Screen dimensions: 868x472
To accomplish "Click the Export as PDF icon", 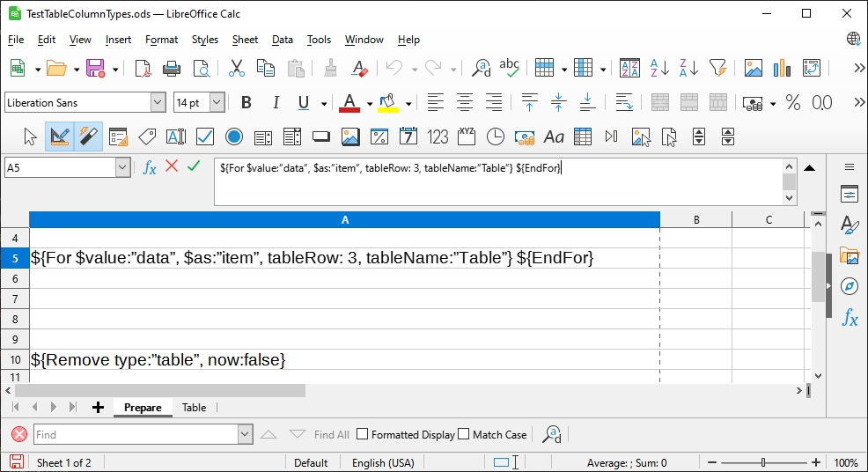I will [x=143, y=68].
